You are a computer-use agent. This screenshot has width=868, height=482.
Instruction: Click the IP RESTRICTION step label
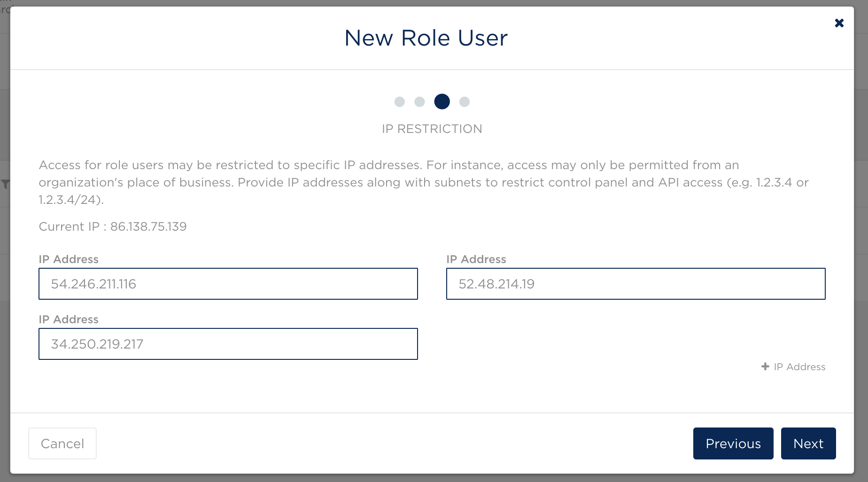432,129
